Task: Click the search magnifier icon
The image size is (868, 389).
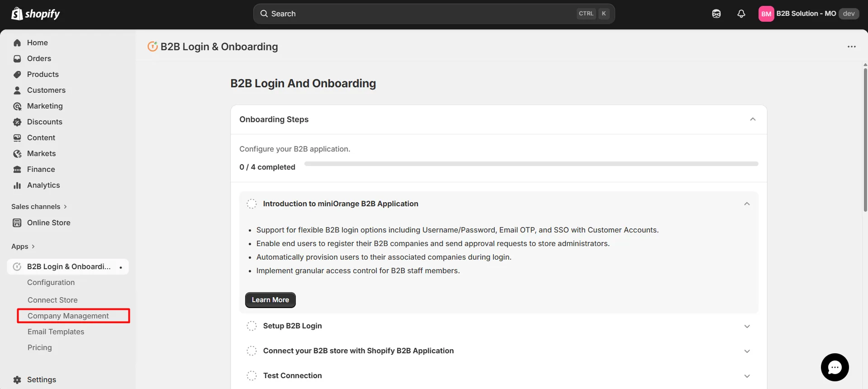Action: [x=264, y=14]
